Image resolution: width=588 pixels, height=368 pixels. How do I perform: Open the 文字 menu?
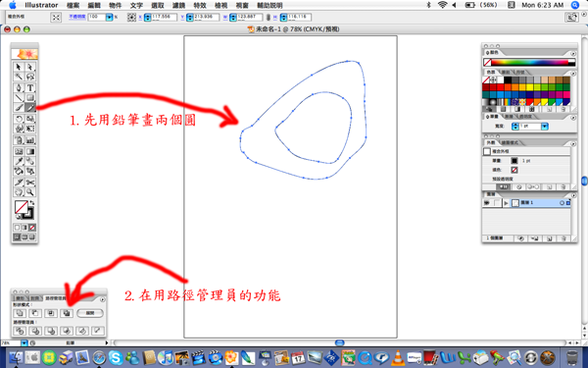136,5
